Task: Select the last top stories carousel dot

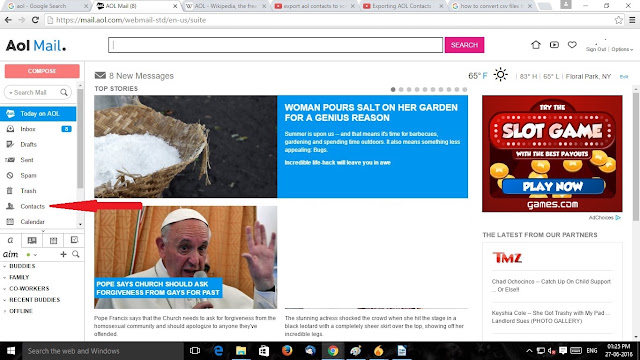Action: [x=464, y=89]
